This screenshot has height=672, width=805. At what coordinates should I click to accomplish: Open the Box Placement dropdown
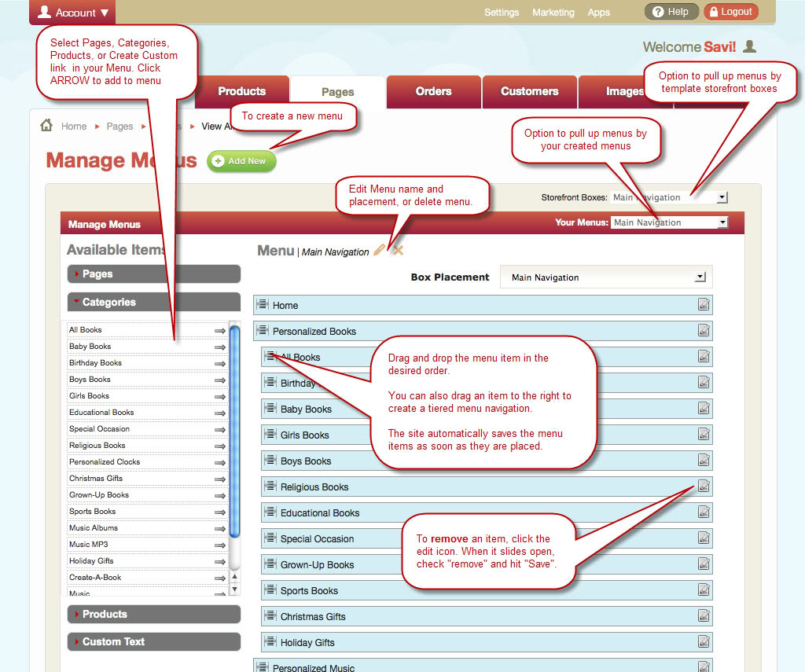(699, 277)
